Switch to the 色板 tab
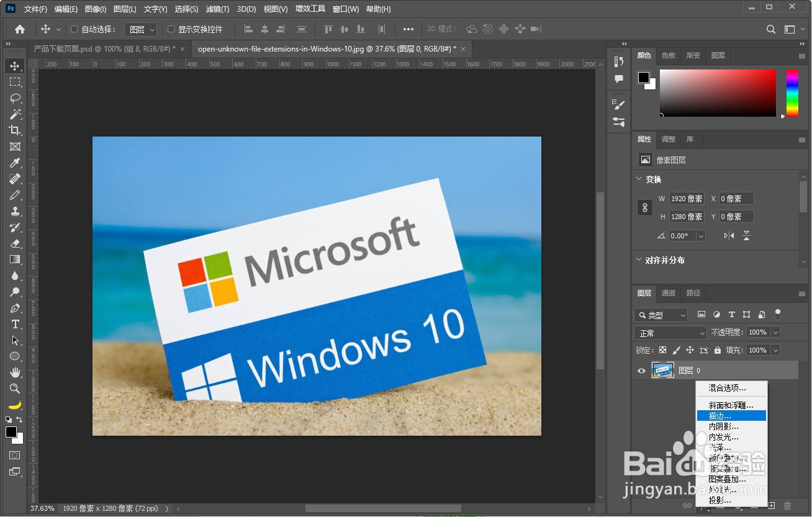Screen dimensions: 812x517 point(669,55)
